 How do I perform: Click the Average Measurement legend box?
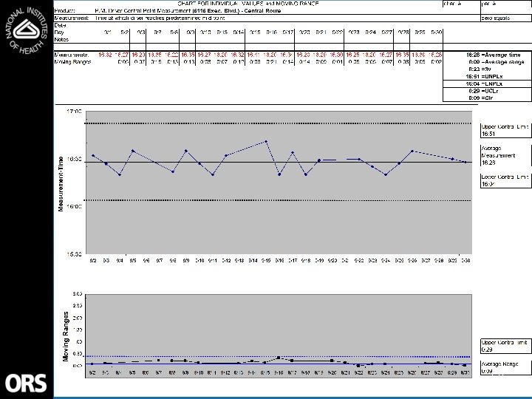pos(505,155)
